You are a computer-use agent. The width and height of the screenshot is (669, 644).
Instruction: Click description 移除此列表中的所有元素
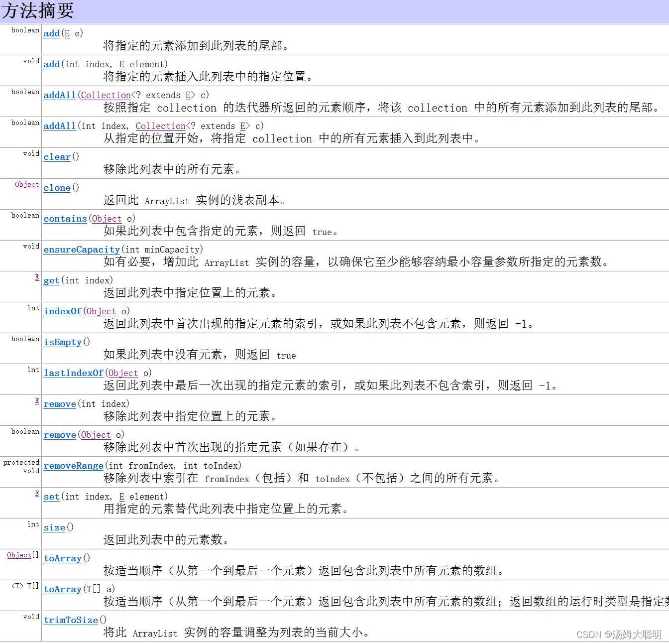pos(172,169)
